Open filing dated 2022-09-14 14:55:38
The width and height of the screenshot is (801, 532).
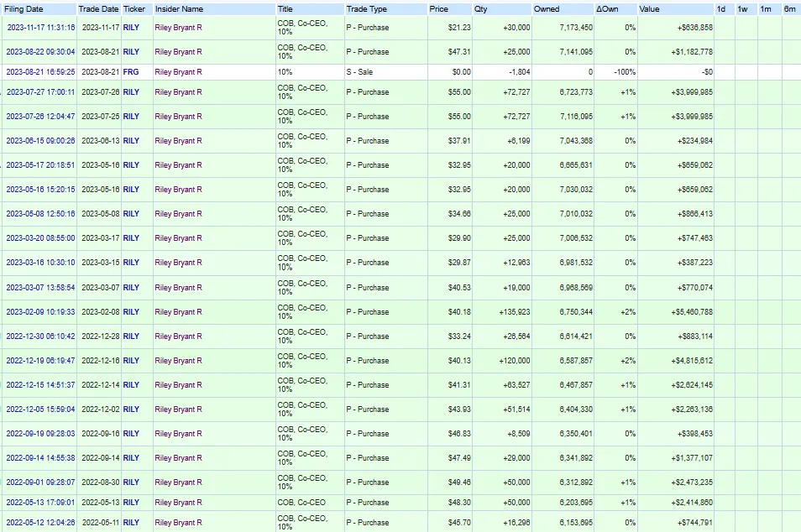pyautogui.click(x=41, y=457)
